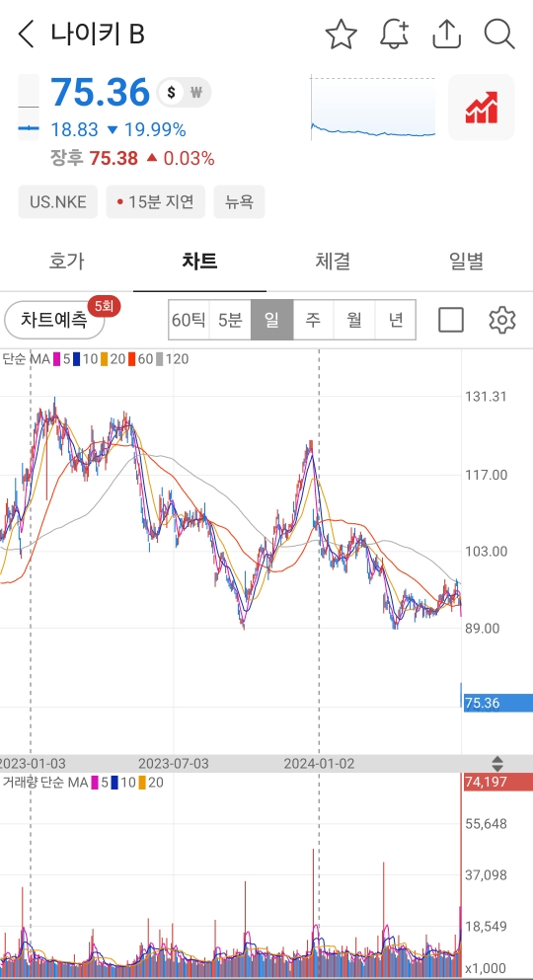
Task: Open chart settings gear icon
Action: tap(501, 320)
